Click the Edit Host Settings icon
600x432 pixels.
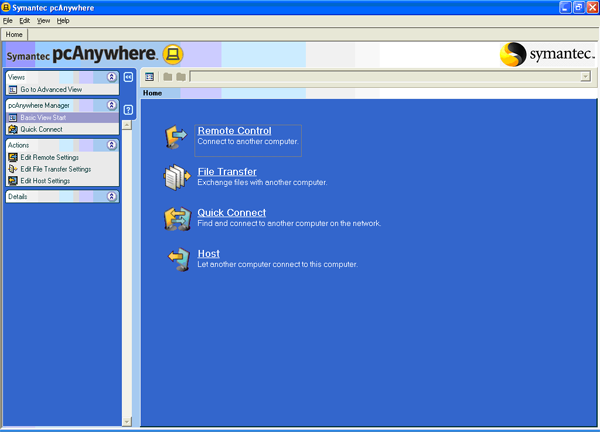[13, 181]
